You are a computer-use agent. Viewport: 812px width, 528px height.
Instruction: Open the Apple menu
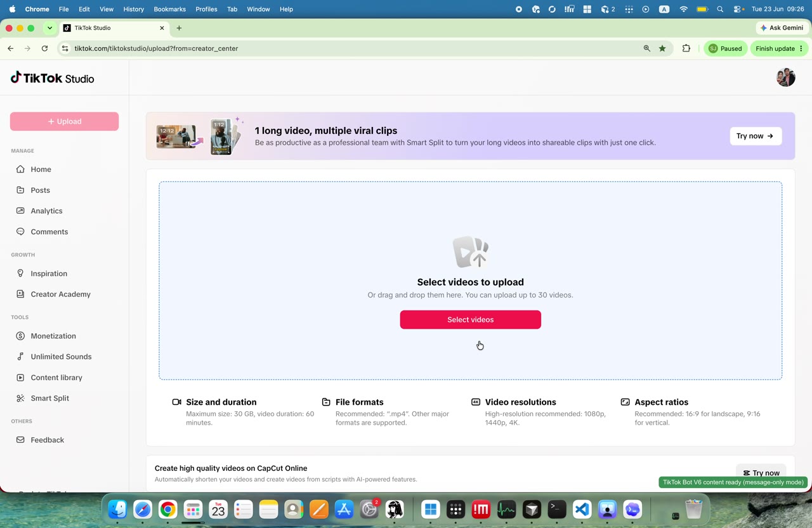click(12, 9)
